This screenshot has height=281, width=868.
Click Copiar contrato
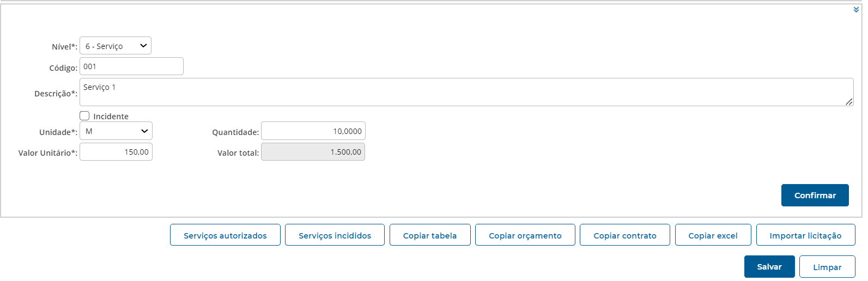(x=624, y=235)
